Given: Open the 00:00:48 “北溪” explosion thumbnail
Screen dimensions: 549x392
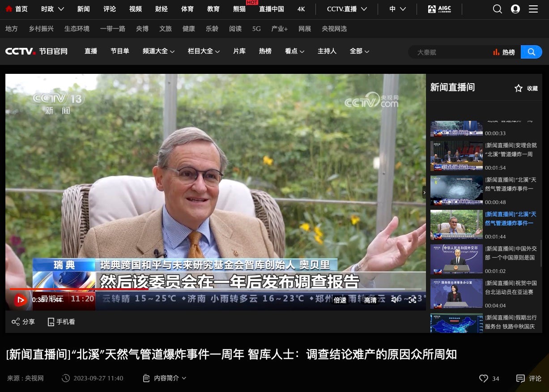Looking at the screenshot, I should (x=456, y=190).
